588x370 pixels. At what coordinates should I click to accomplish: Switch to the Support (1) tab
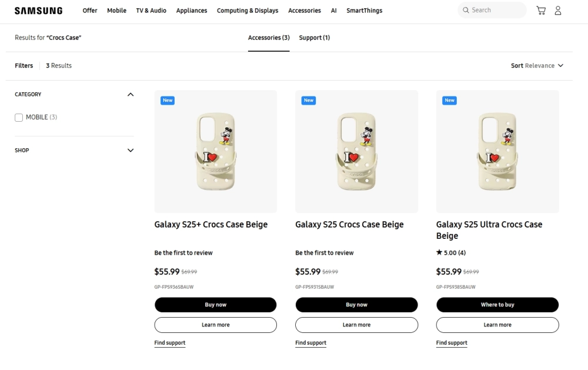314,38
